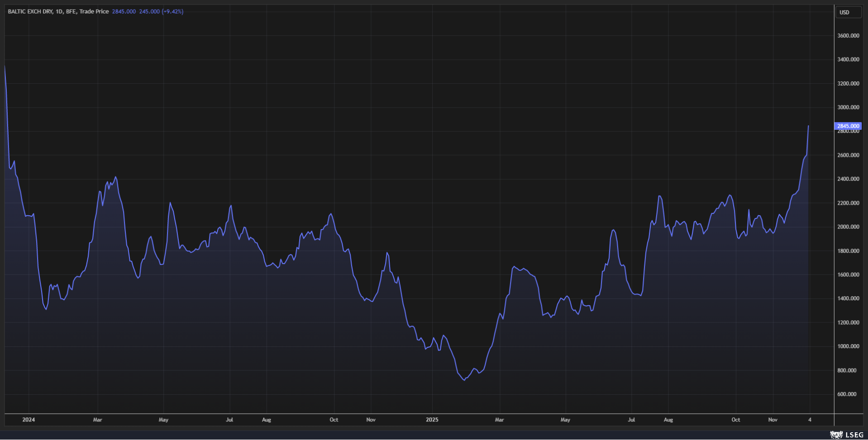
Task: Open the USD currency selector
Action: point(848,12)
